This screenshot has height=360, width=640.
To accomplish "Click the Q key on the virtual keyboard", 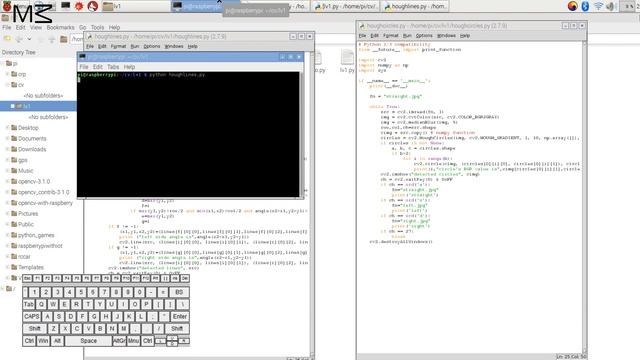I will [x=41, y=304].
